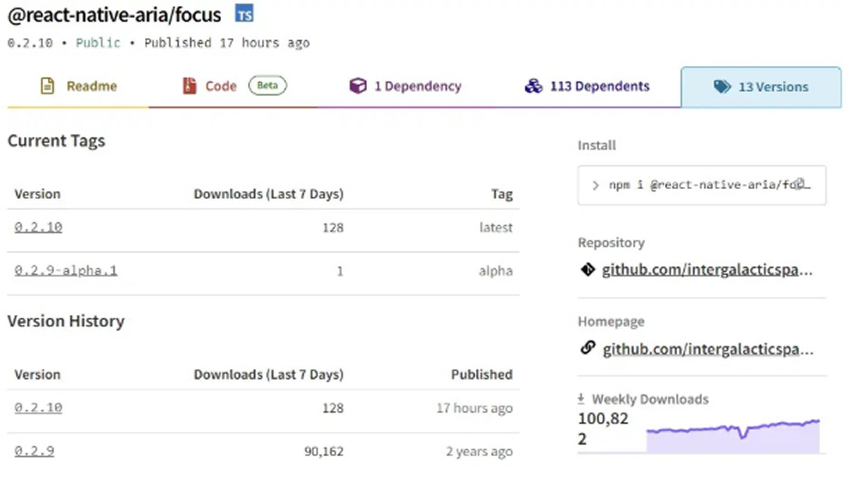
Task: Click the Dependents stacked cubes icon
Action: 534,86
